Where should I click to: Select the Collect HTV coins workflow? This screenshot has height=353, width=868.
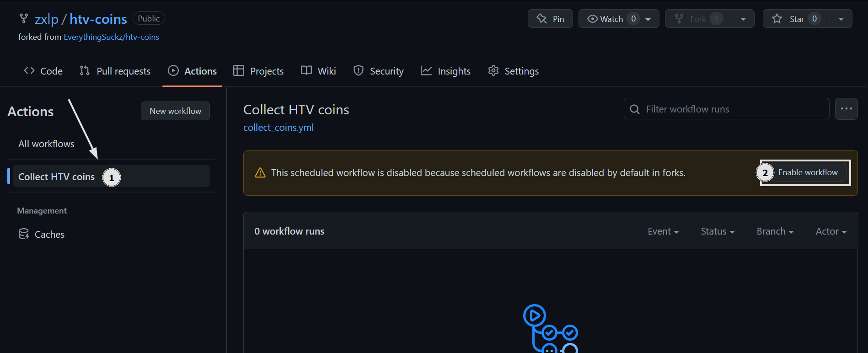pyautogui.click(x=111, y=176)
